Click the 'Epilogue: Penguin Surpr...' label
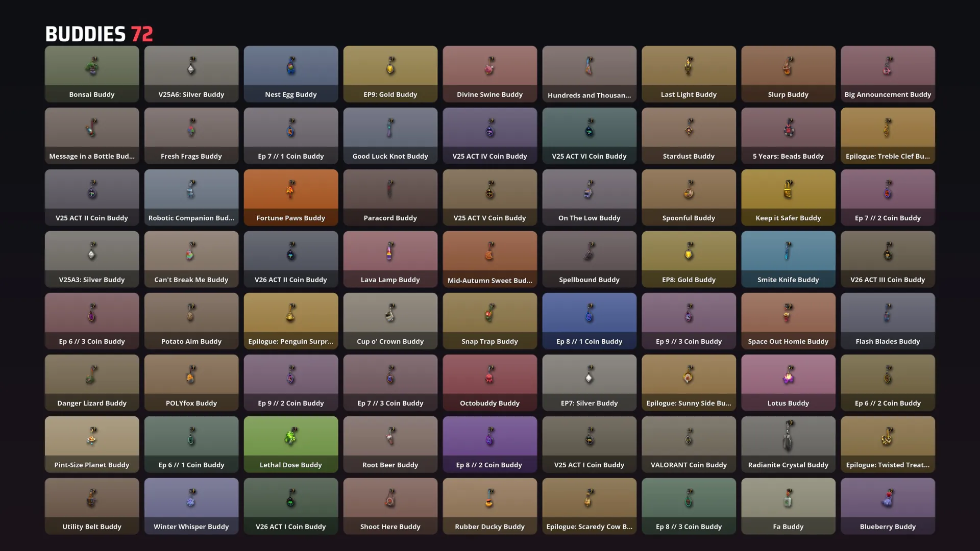 (x=291, y=341)
